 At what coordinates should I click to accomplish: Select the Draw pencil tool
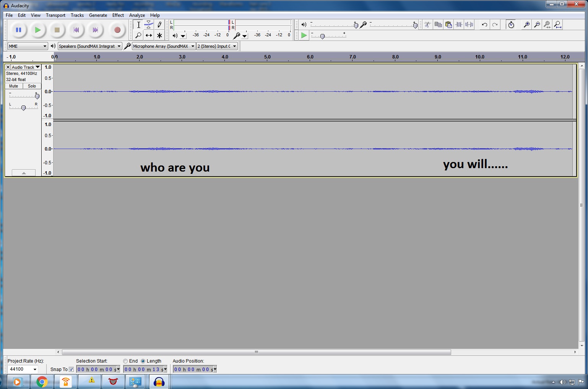point(159,25)
